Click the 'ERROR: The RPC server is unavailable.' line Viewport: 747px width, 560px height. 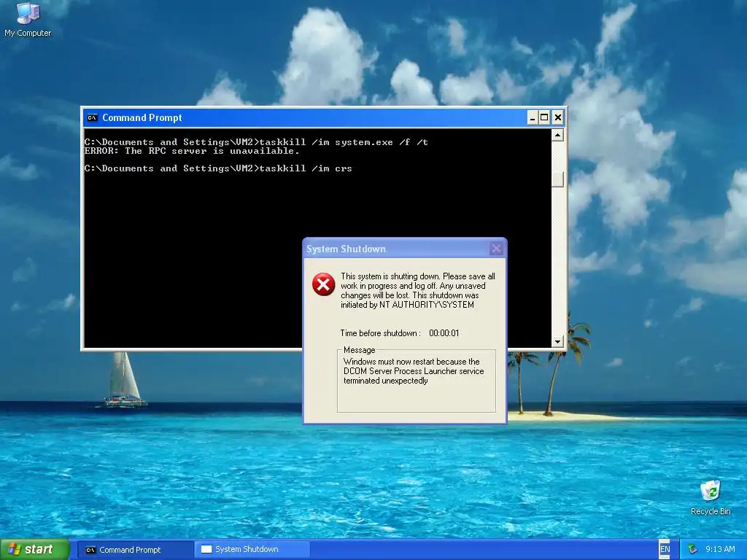[x=192, y=151]
